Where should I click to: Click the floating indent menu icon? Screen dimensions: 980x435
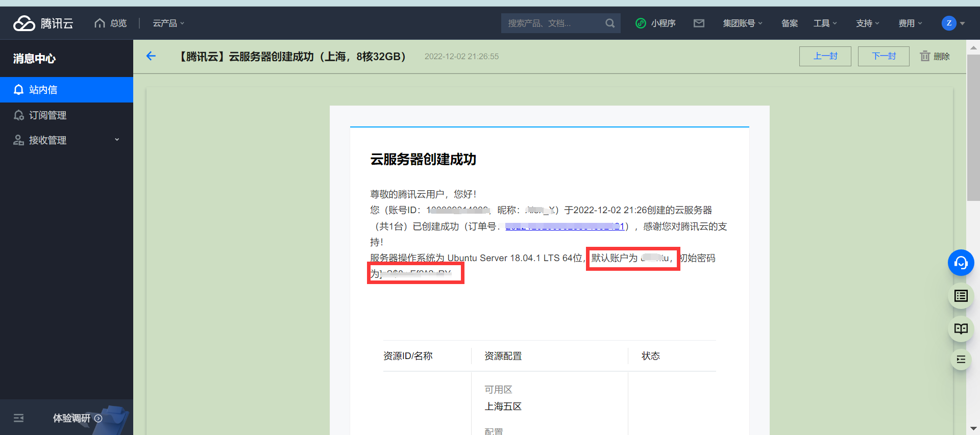click(961, 360)
